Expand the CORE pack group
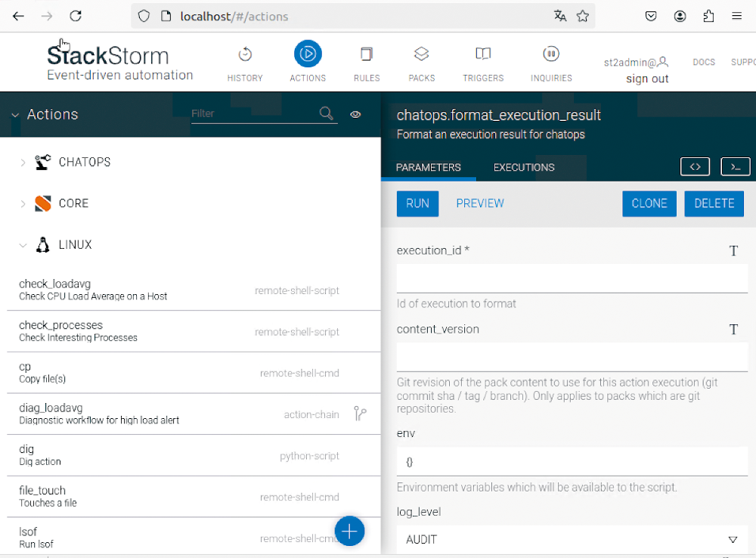 tap(23, 204)
